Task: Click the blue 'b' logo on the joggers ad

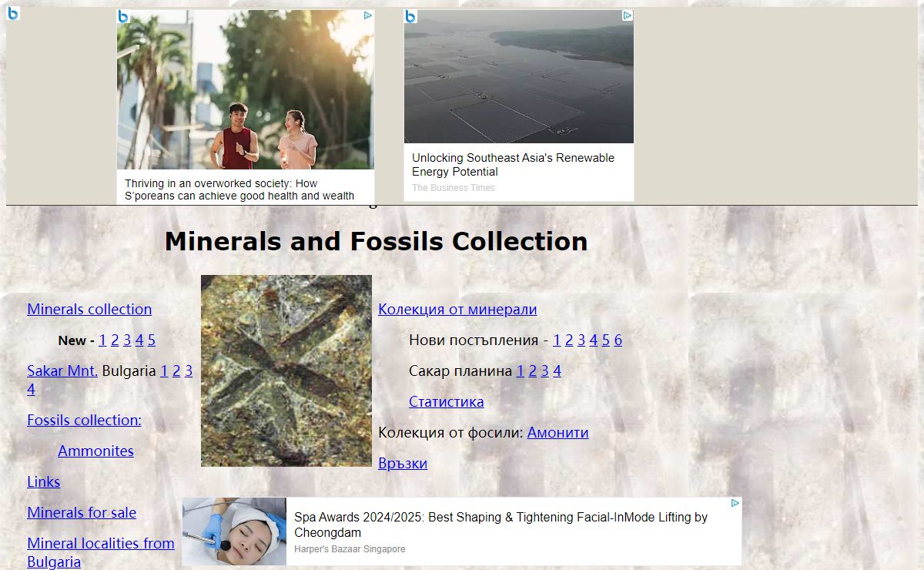Action: [123, 16]
